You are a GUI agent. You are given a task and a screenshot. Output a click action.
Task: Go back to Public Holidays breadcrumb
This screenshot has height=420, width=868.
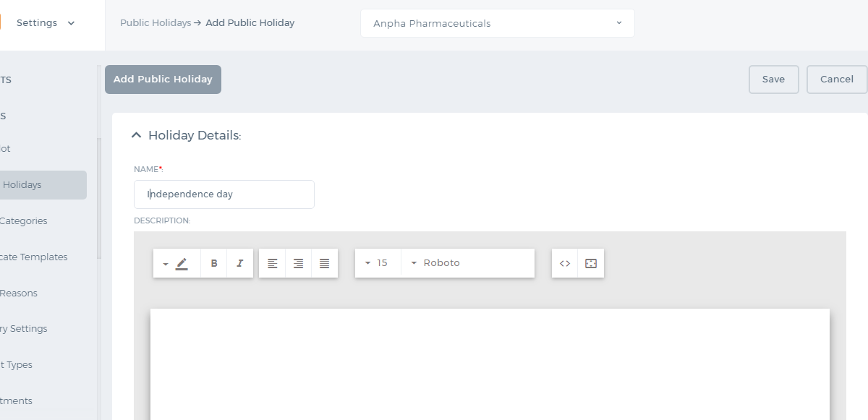click(156, 23)
